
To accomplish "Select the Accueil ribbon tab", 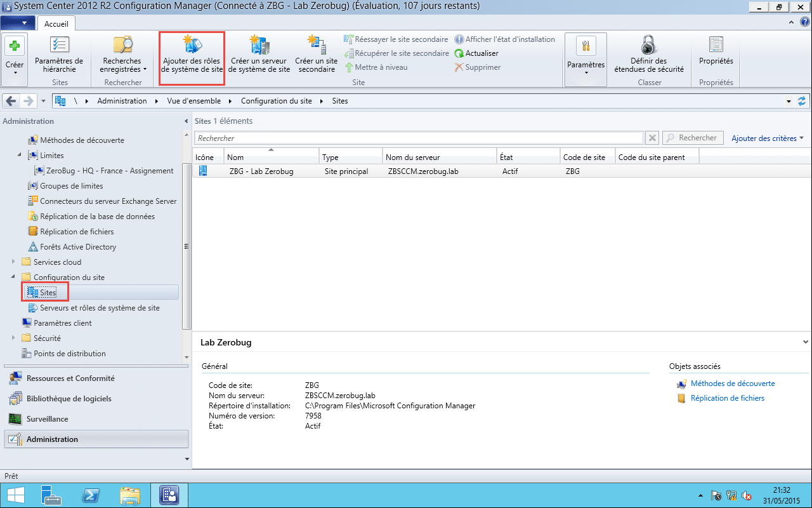I will pyautogui.click(x=56, y=23).
